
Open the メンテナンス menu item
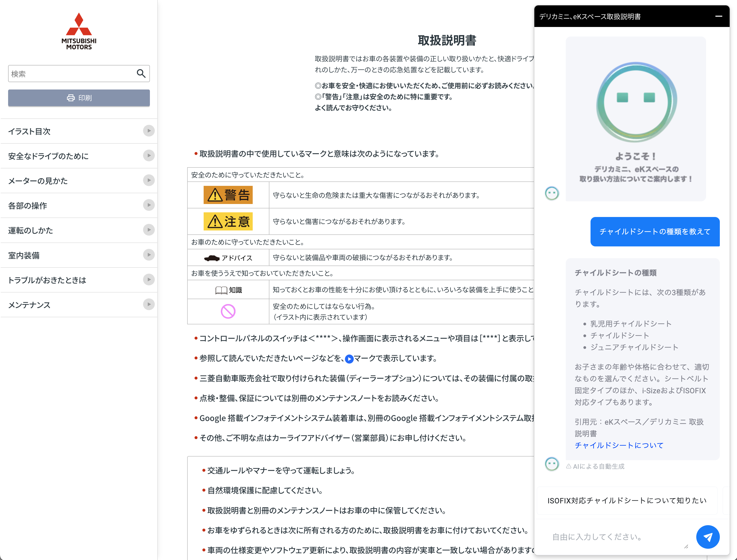(x=79, y=305)
